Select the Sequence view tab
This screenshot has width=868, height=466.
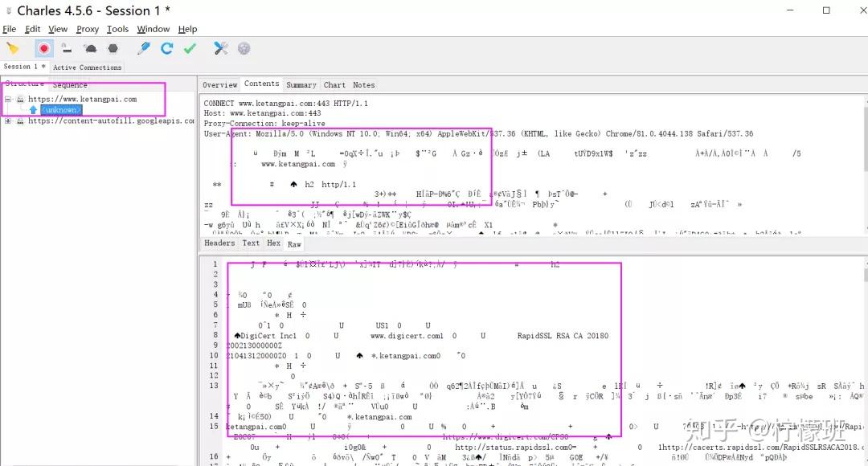(x=70, y=84)
